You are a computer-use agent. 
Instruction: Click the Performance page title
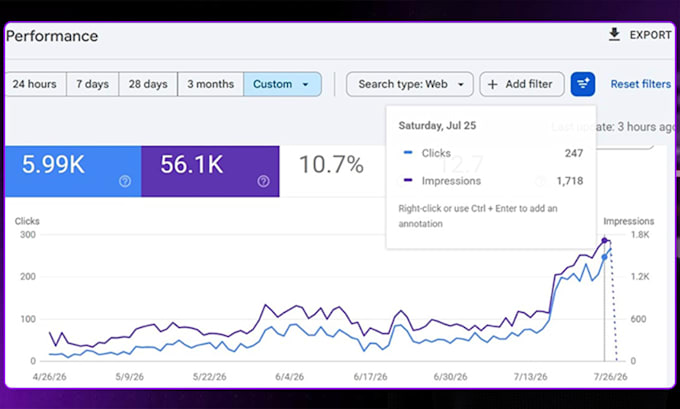coord(52,36)
